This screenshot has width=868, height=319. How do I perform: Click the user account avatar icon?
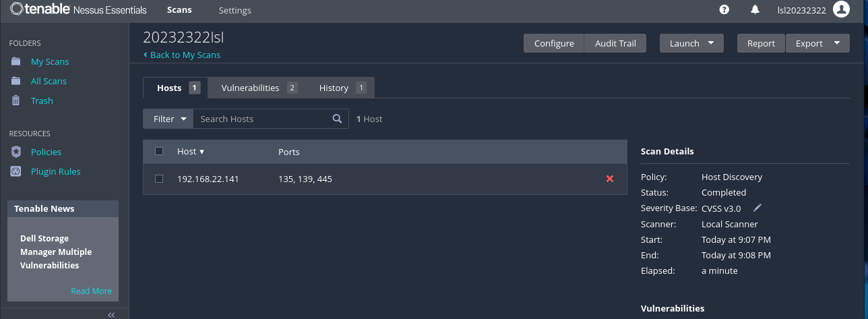840,9
